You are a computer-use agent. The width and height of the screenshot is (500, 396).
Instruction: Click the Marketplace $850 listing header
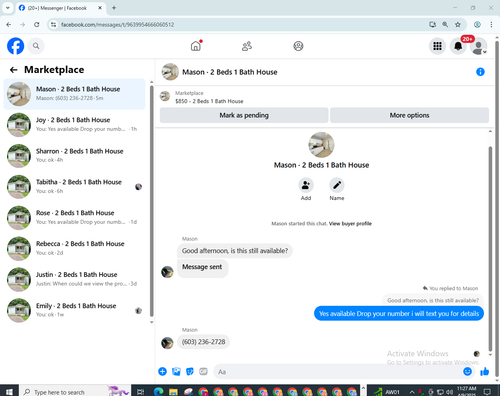point(209,97)
